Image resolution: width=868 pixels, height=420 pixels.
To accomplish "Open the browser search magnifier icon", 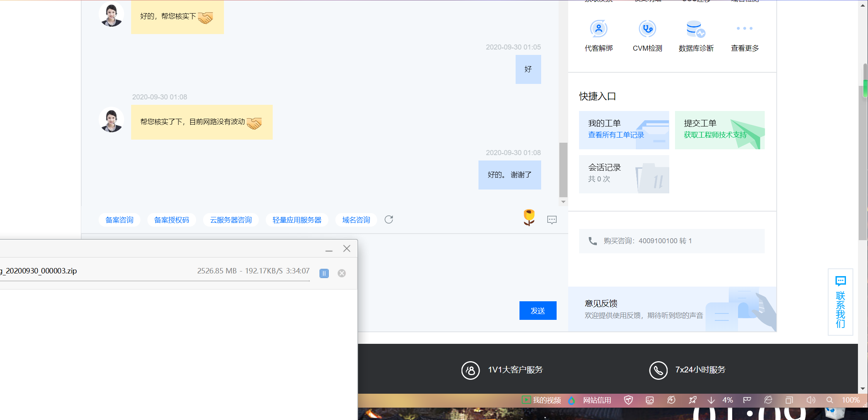I will point(829,400).
